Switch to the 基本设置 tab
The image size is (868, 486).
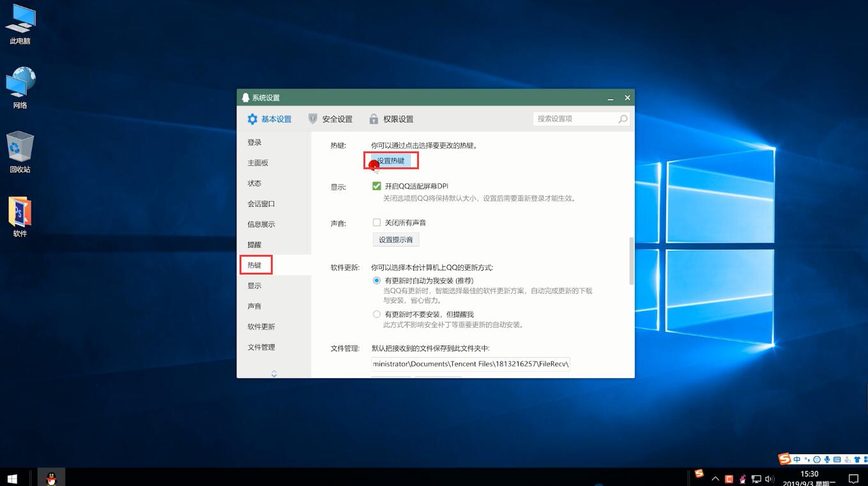pos(269,119)
